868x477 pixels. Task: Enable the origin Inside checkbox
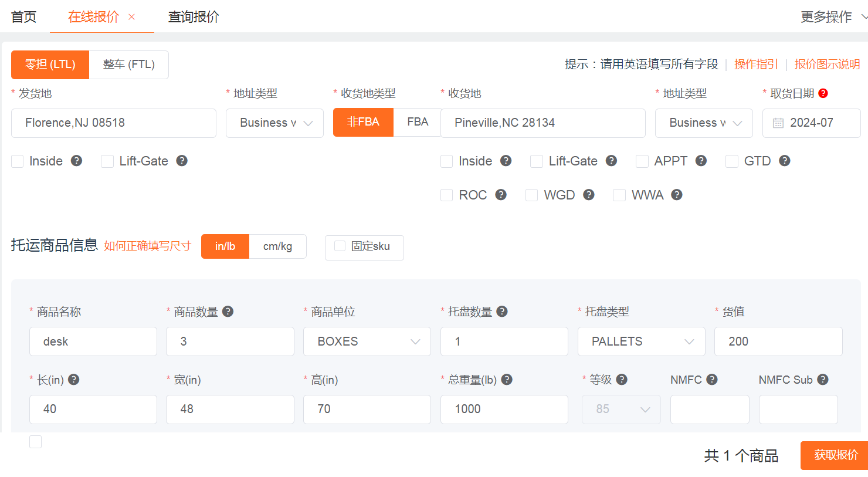click(x=18, y=161)
